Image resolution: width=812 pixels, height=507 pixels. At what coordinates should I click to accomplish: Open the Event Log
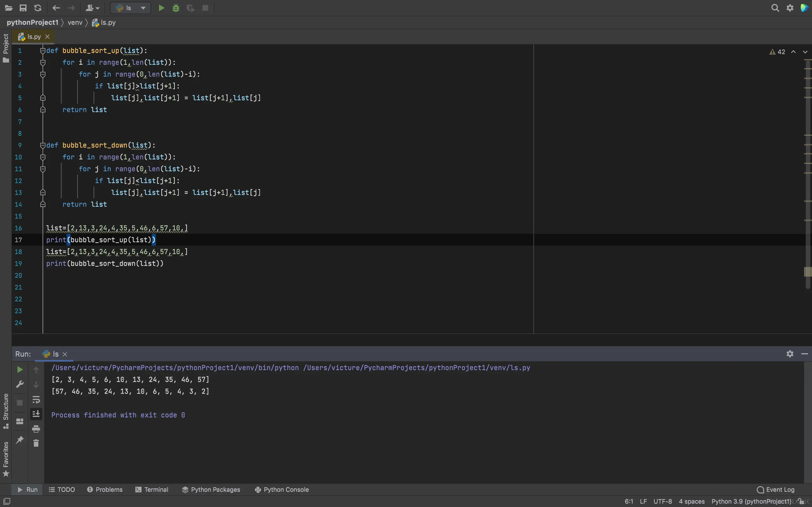coord(776,490)
